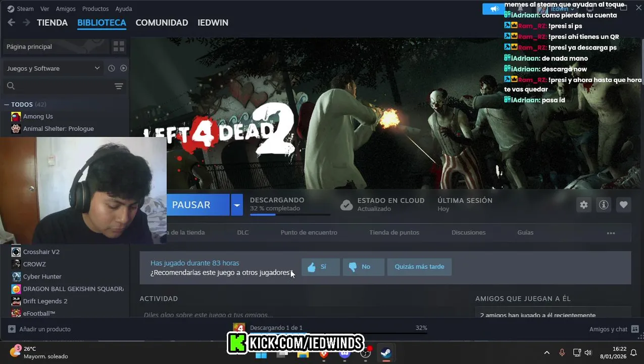Click the Animal Shelter paw icon
Image resolution: width=644 pixels, height=364 pixels.
point(16,128)
